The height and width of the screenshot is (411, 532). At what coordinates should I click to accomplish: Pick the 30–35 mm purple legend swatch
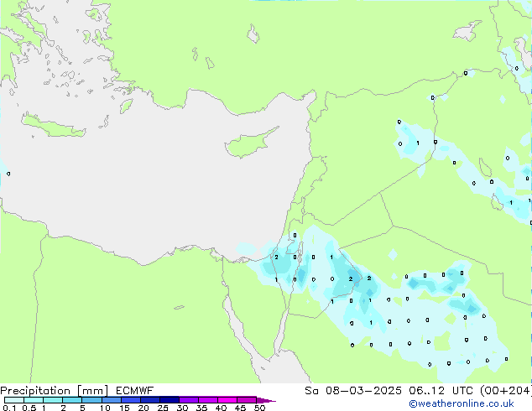point(188,400)
